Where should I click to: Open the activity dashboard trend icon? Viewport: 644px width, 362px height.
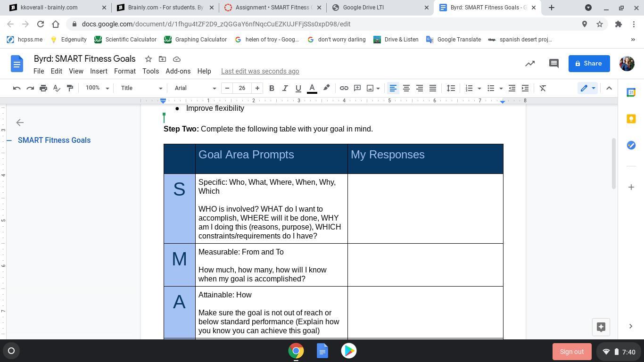[x=530, y=64]
